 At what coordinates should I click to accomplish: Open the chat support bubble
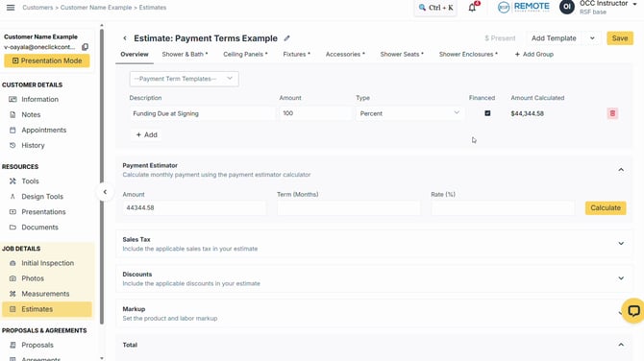pos(633,310)
